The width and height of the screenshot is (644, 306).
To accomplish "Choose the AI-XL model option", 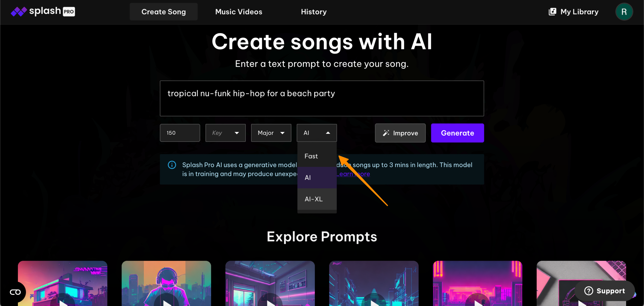I will point(314,199).
